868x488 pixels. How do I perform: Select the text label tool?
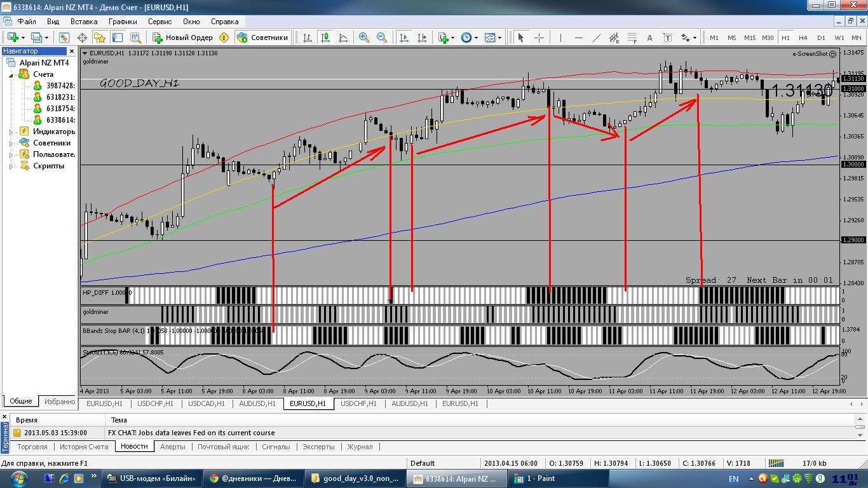(x=667, y=37)
